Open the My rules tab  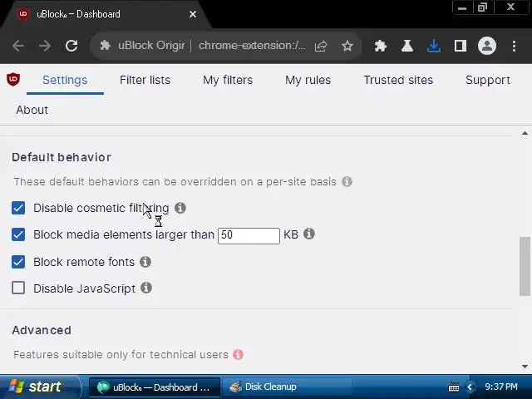308,80
